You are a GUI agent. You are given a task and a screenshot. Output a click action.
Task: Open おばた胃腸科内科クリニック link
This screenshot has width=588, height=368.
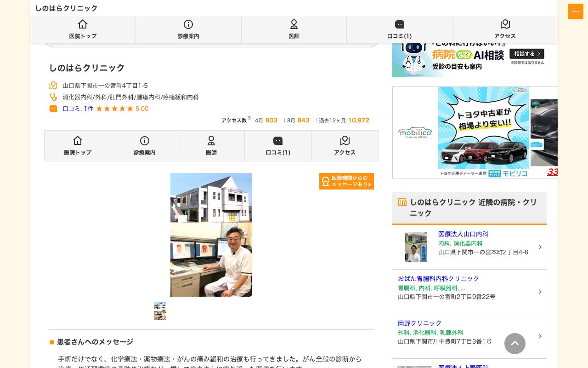coord(438,279)
